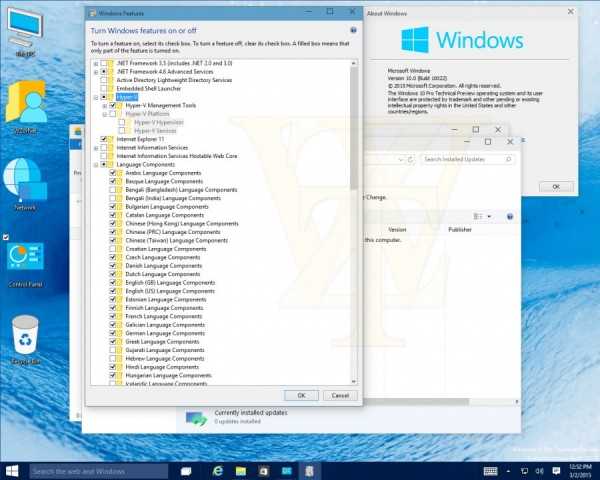Click OK in Windows Features dialog
Viewport: 600px width, 480px height.
click(x=301, y=395)
